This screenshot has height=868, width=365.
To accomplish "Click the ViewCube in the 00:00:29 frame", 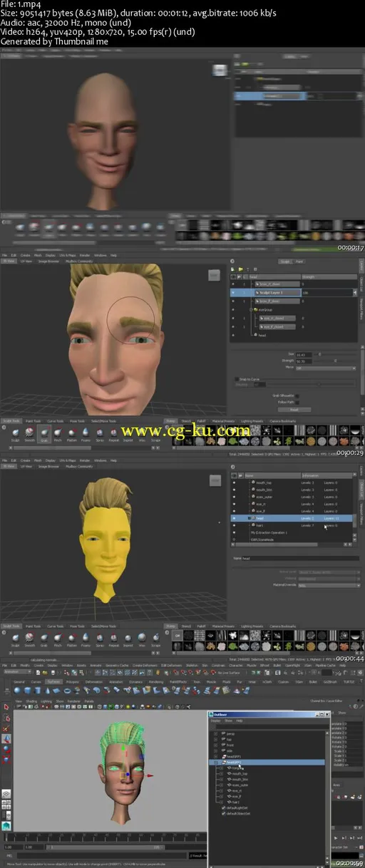I will 214,275.
